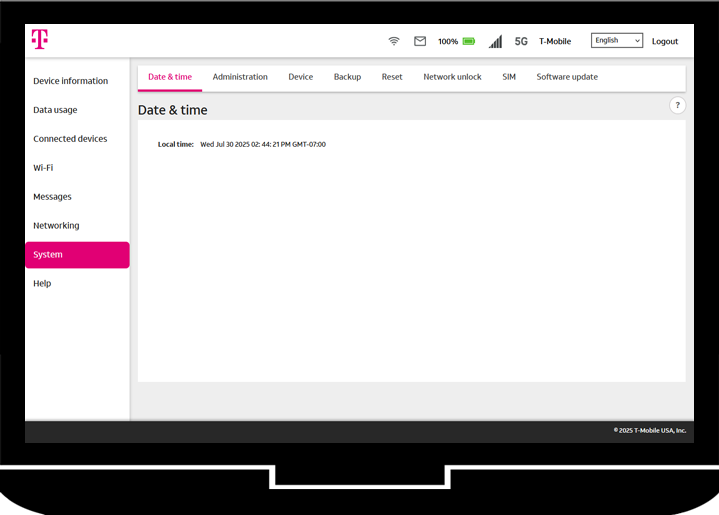Click the T-Mobile logo
The image size is (719, 515).
39,39
